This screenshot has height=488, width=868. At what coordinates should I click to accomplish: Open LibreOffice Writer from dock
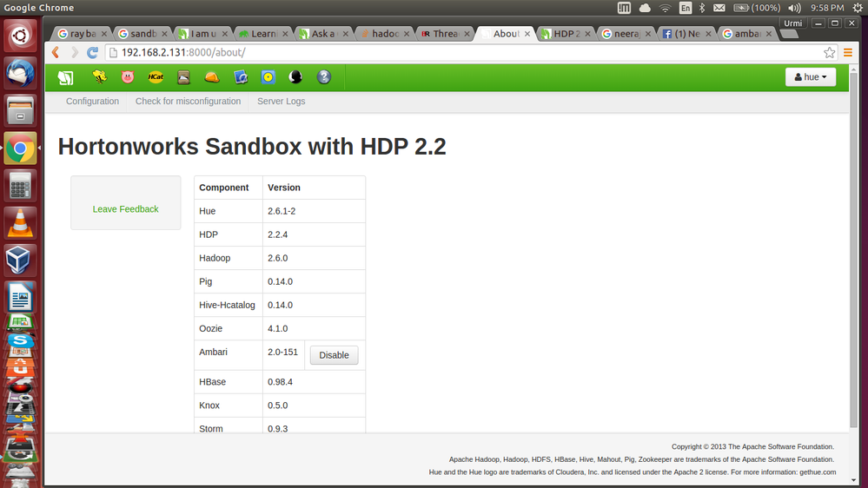coord(20,298)
